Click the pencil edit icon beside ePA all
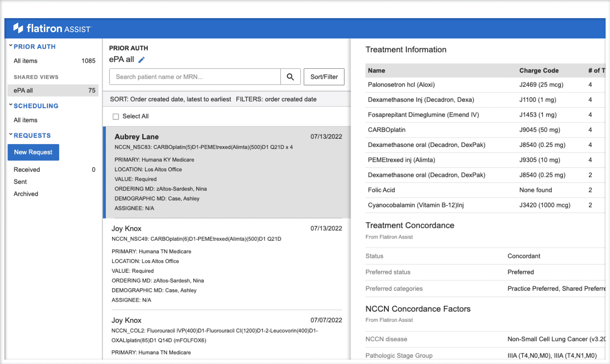 pos(142,60)
